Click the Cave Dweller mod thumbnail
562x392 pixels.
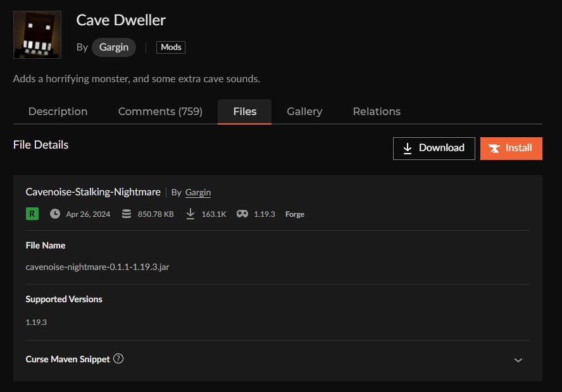pyautogui.click(x=37, y=35)
